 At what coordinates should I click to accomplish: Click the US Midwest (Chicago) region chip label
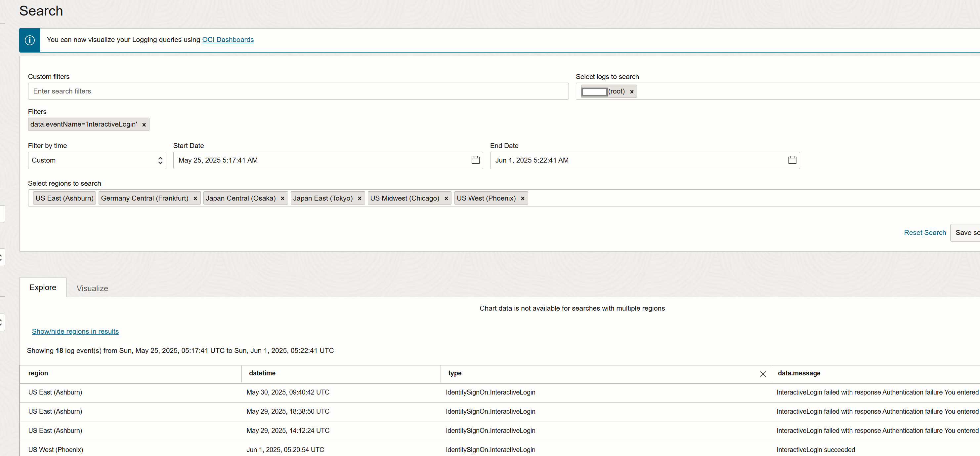405,198
